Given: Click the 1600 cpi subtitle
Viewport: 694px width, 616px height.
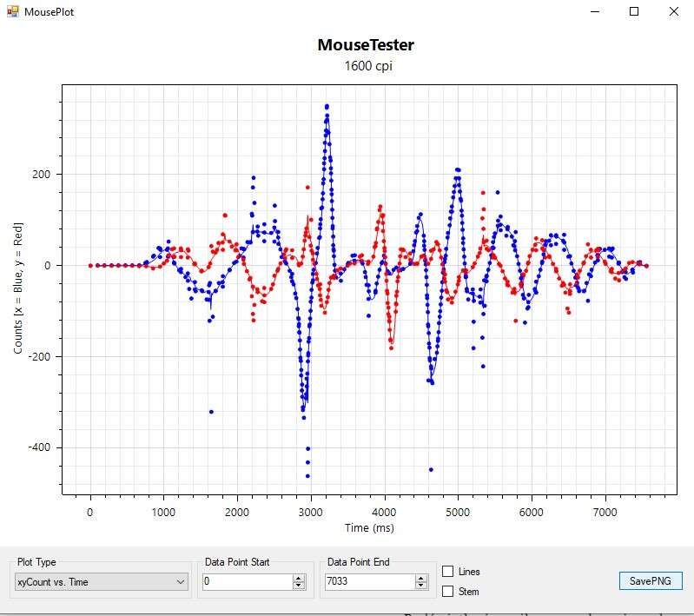Looking at the screenshot, I should (366, 66).
